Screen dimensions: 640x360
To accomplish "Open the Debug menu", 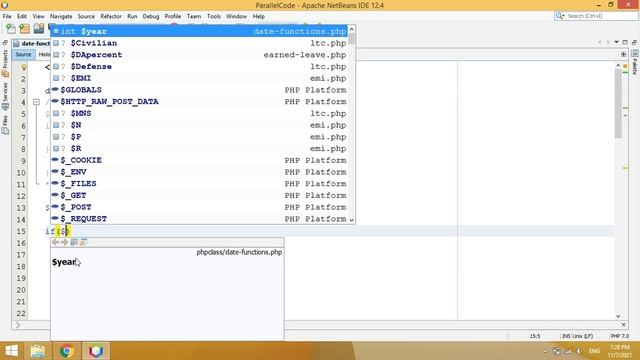I will [151, 16].
